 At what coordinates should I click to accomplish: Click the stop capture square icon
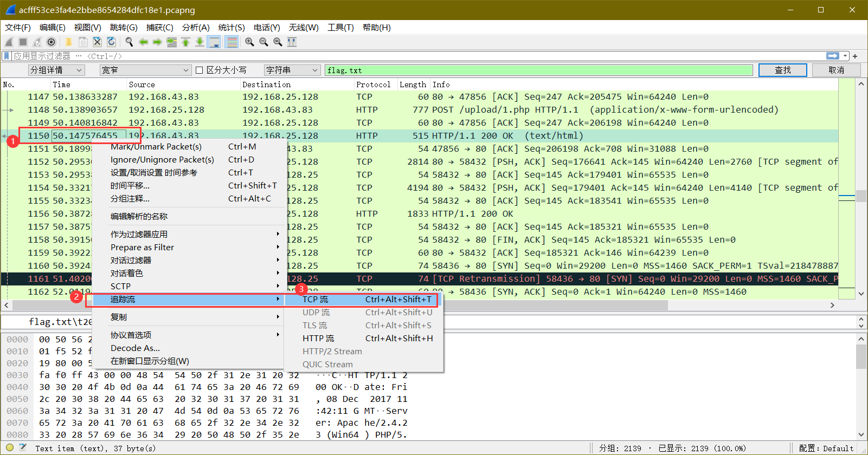pos(23,42)
